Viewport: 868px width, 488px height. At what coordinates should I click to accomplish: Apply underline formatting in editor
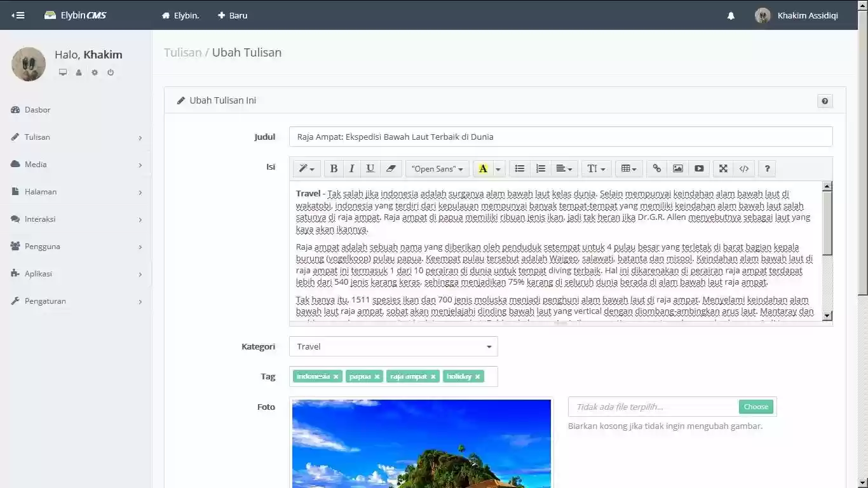(370, 168)
